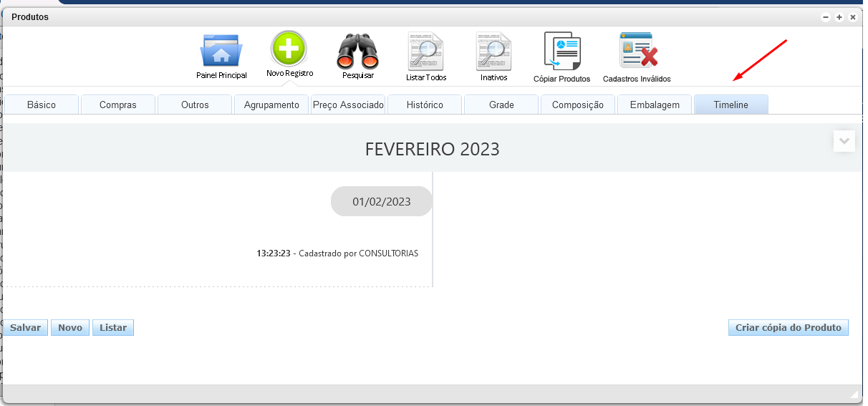Go to the Histórico tab
The height and width of the screenshot is (406, 868).
425,105
